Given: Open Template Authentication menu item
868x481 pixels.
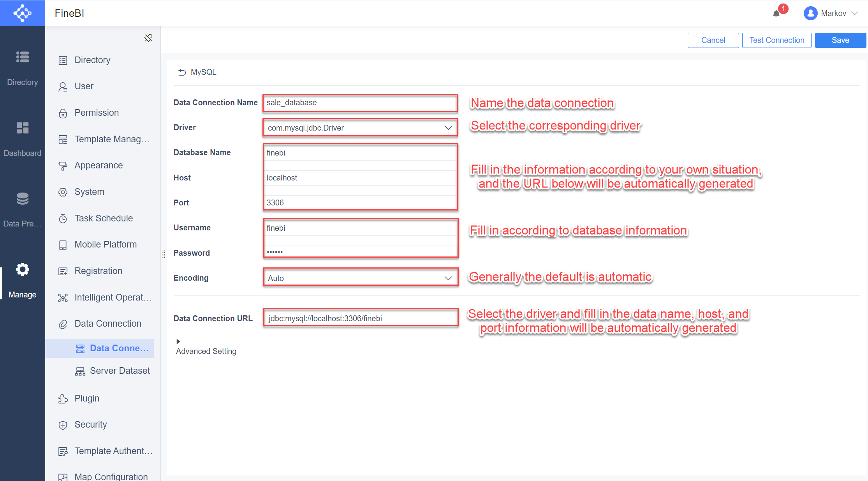Looking at the screenshot, I should tap(103, 451).
